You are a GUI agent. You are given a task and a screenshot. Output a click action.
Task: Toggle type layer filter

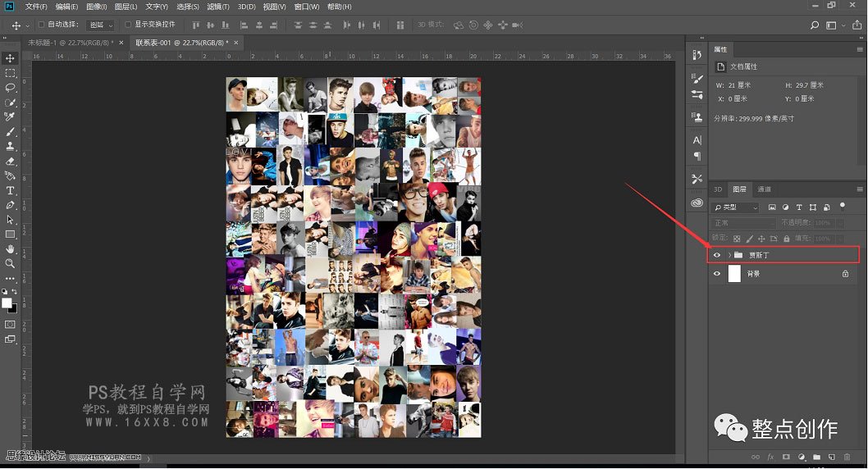click(x=799, y=207)
